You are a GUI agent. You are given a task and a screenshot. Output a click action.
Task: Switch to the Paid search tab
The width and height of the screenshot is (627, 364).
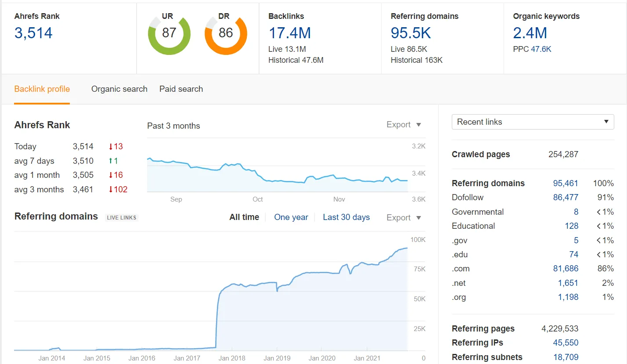point(181,89)
